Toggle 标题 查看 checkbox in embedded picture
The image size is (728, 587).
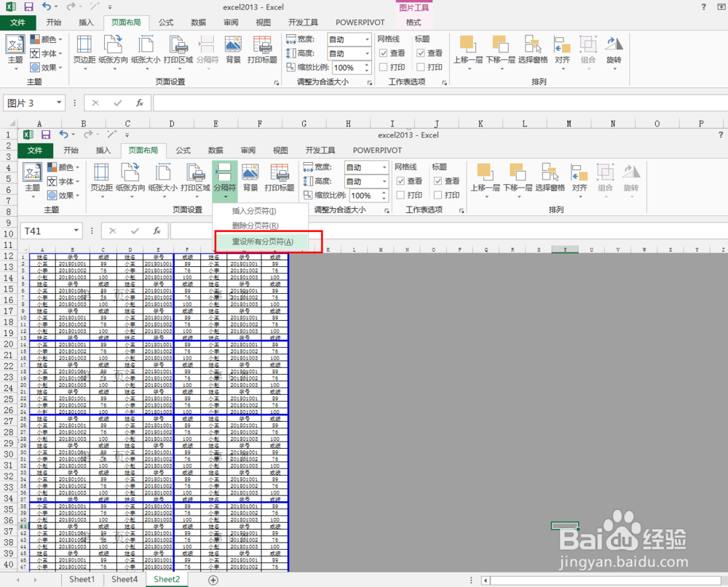pos(438,181)
